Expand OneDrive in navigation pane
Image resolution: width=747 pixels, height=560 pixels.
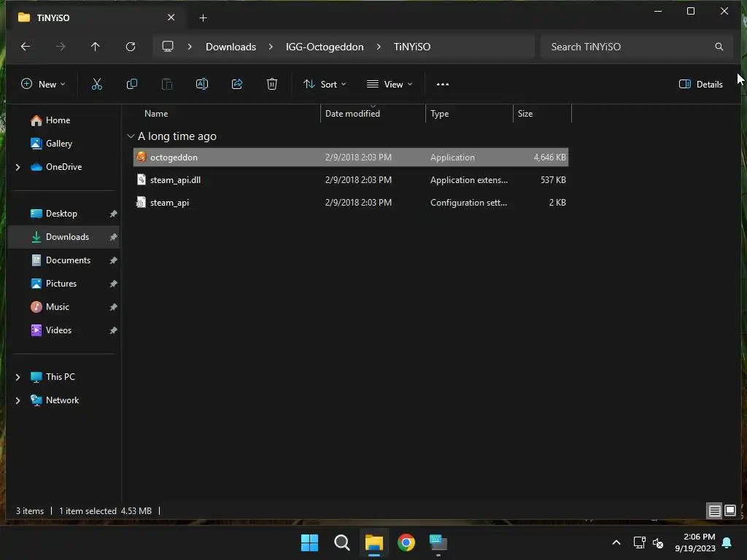[18, 167]
